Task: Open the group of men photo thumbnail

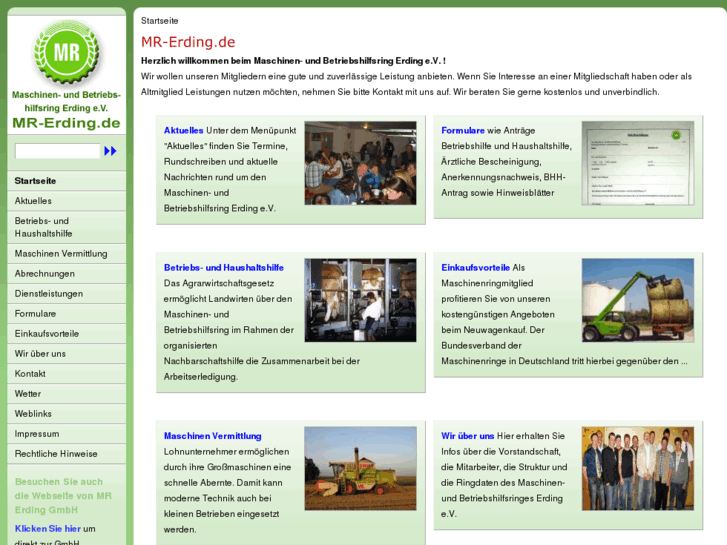Action: point(638,468)
